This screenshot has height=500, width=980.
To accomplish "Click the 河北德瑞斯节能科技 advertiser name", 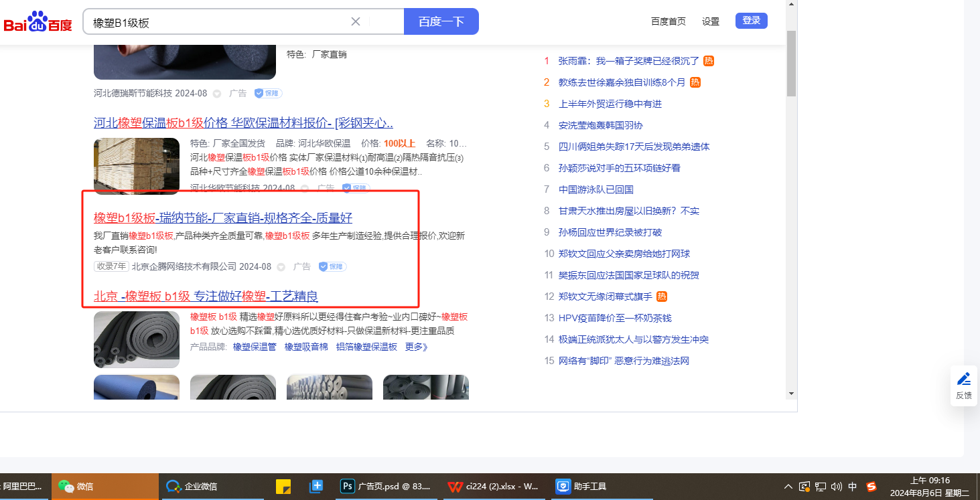I will [x=133, y=93].
